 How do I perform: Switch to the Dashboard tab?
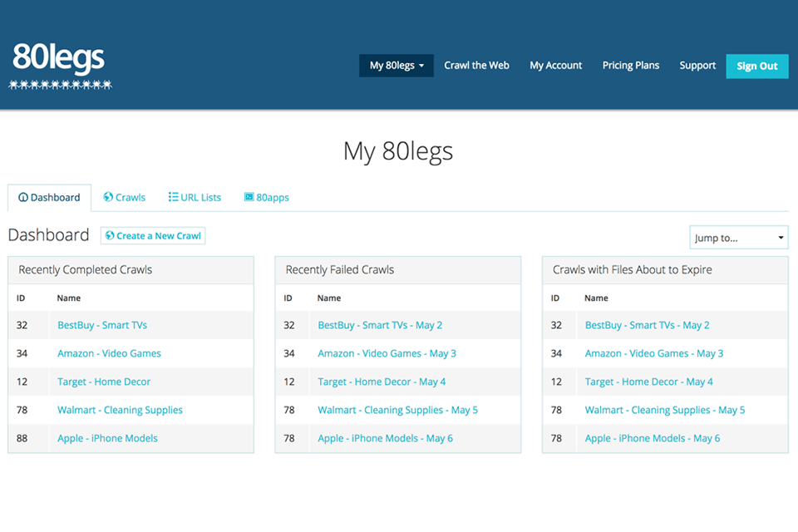click(49, 198)
